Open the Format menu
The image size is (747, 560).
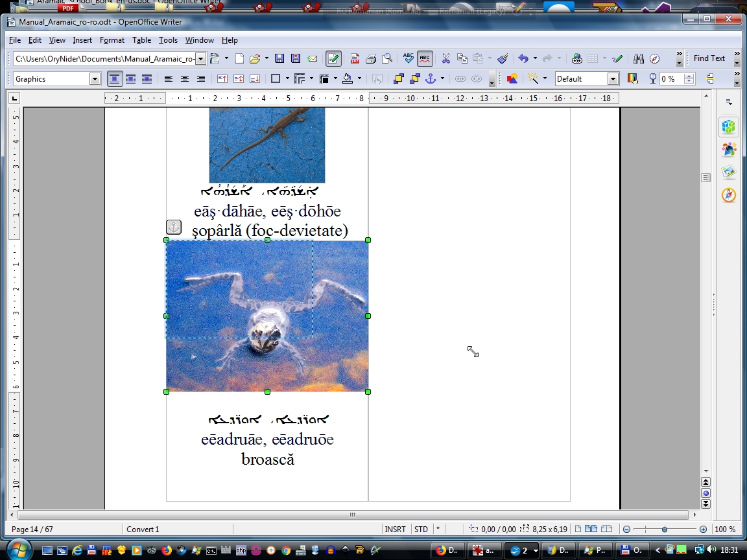click(112, 40)
